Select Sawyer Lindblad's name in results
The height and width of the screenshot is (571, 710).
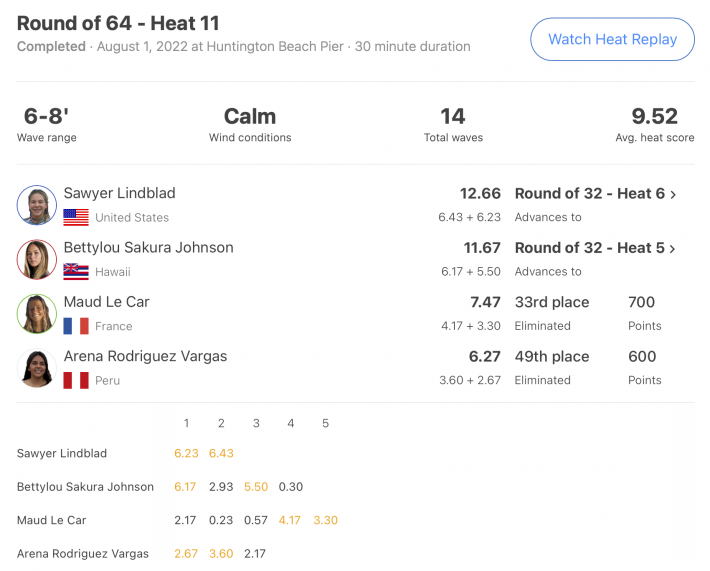[119, 193]
